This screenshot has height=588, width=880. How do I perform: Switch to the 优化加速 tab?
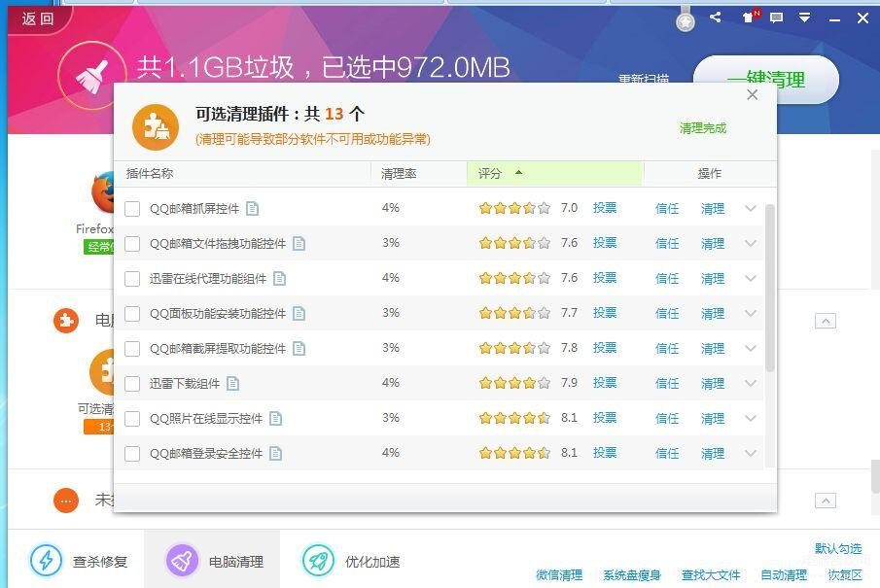(349, 561)
